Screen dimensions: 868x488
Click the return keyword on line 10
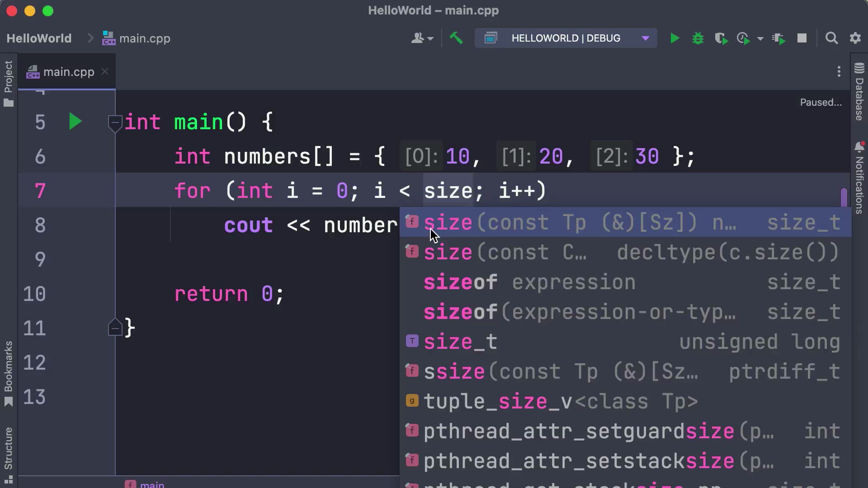pos(211,294)
